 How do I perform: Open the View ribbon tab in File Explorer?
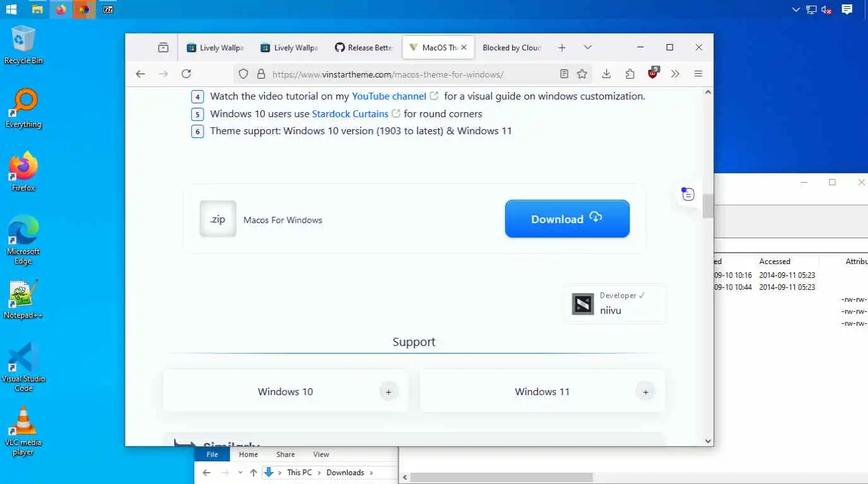321,454
